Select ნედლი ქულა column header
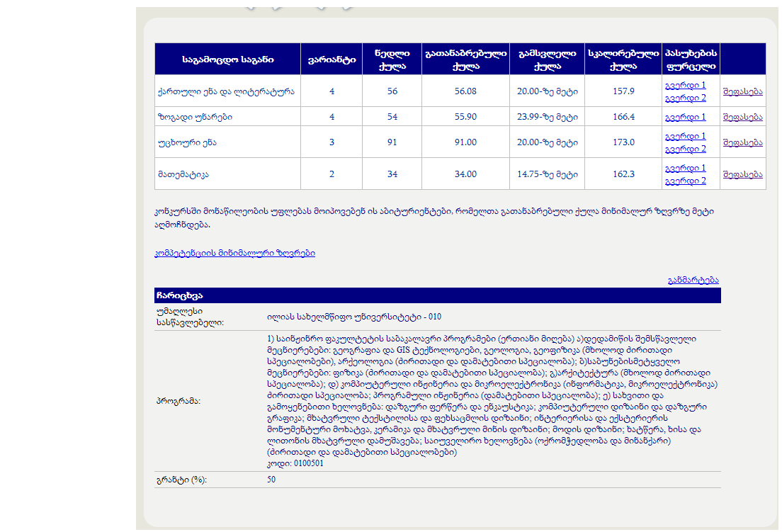This screenshot has width=782, height=532. pyautogui.click(x=392, y=60)
